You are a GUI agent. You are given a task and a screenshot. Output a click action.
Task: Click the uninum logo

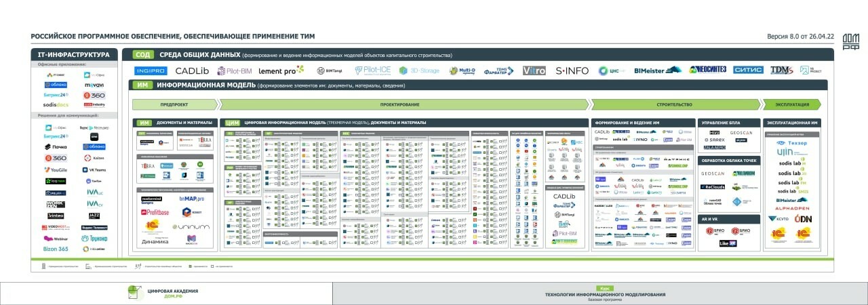(191, 227)
